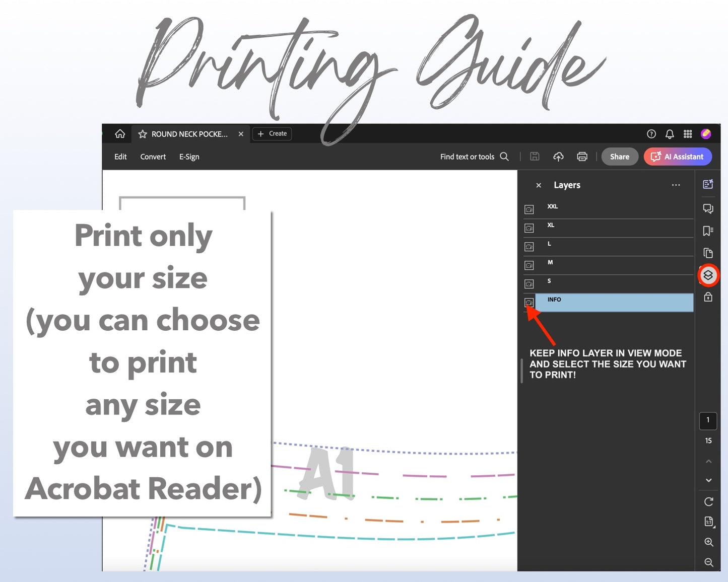
Task: Go to previous page with up chevron
Action: [x=708, y=461]
